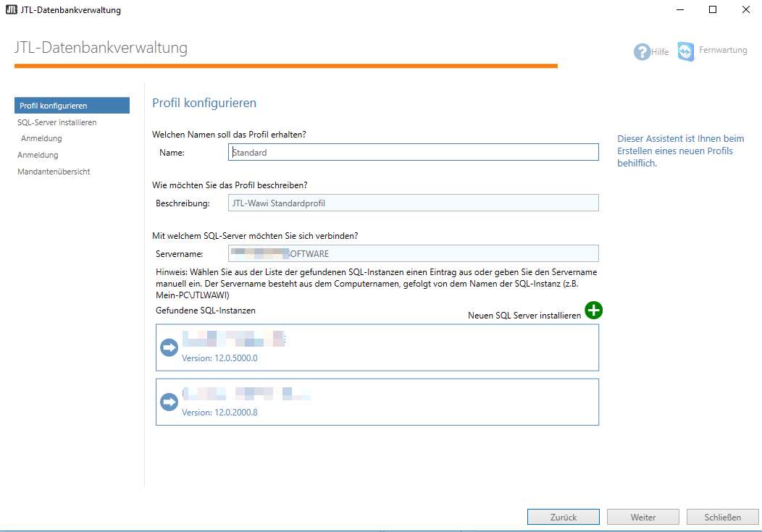Select arrow icon for instance version 12.0.5000.0
This screenshot has height=532, width=762.
(x=169, y=347)
